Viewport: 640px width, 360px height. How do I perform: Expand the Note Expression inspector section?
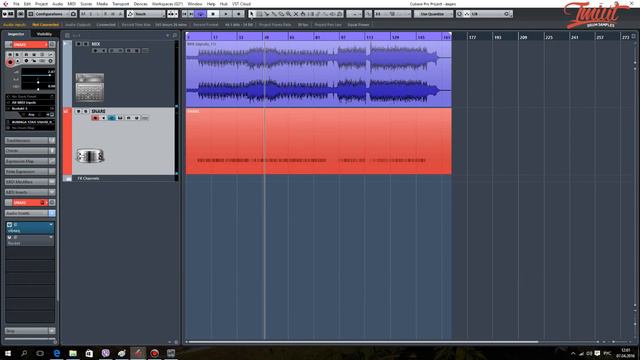(x=30, y=171)
